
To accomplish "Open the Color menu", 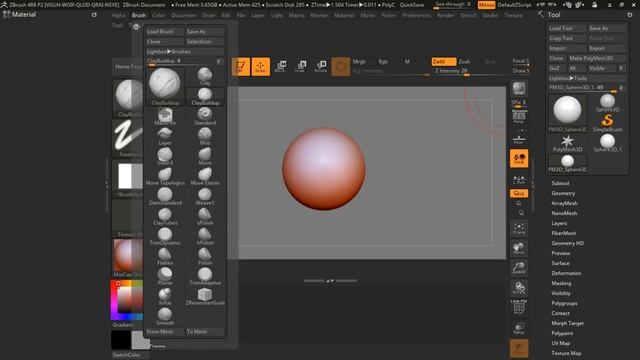I will point(158,15).
